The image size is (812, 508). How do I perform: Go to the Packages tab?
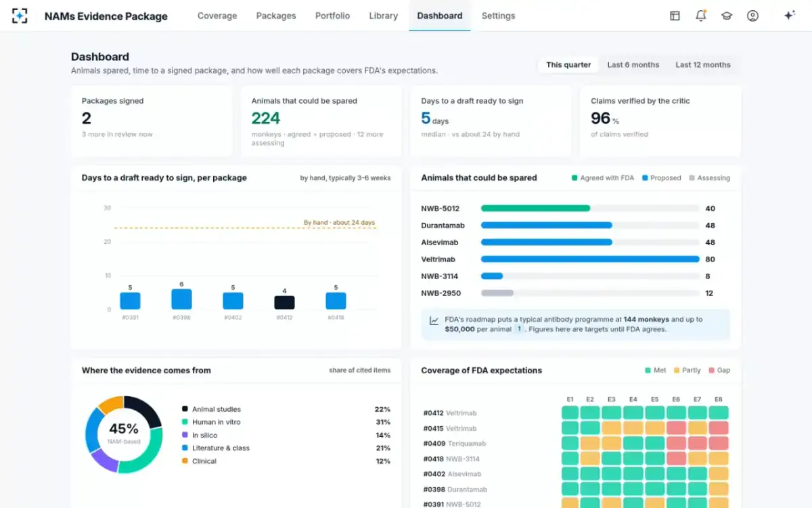276,16
